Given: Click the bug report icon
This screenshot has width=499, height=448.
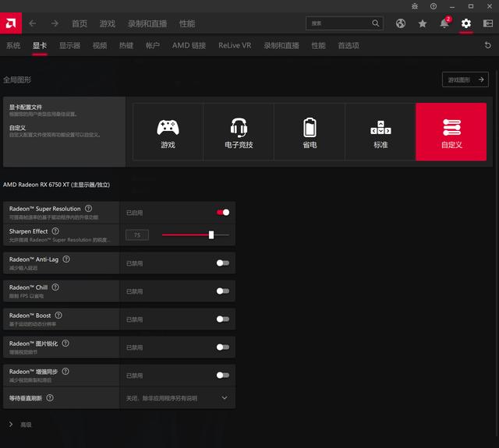Looking at the screenshot, I should point(414,6).
